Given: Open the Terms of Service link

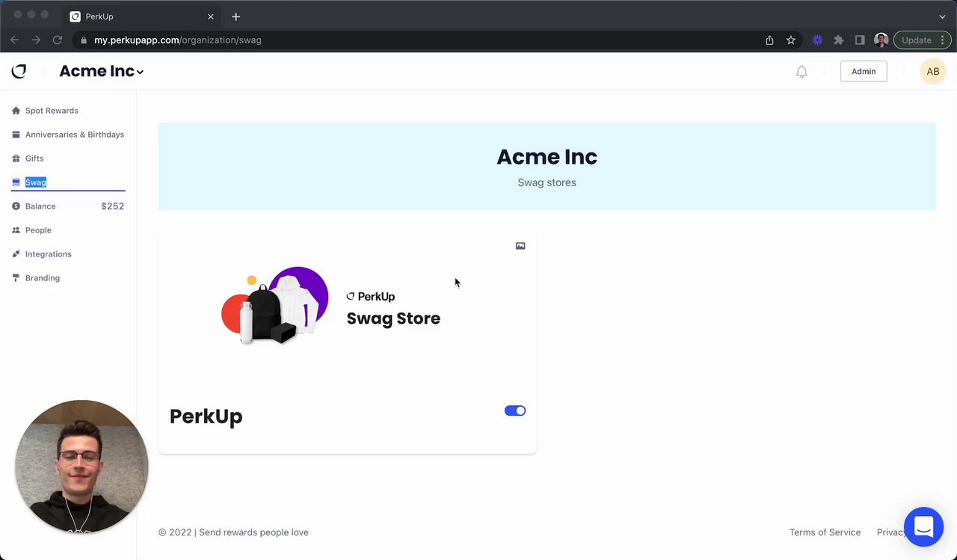Looking at the screenshot, I should coord(825,532).
